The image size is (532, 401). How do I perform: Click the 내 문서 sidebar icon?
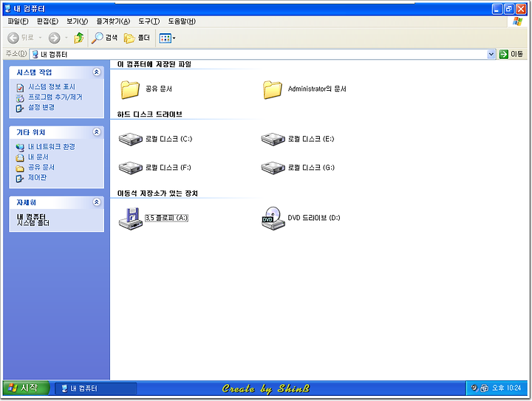coord(20,157)
